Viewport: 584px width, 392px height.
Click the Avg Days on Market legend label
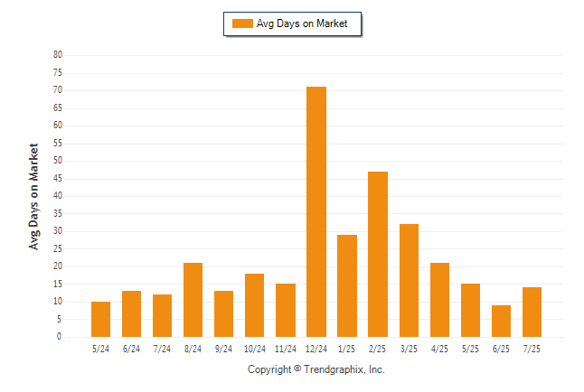coord(302,23)
